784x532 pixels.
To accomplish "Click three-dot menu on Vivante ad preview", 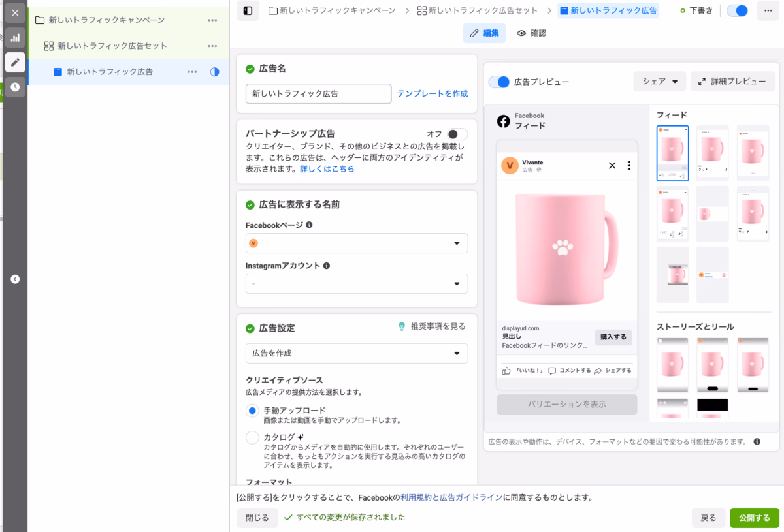I will click(x=629, y=166).
